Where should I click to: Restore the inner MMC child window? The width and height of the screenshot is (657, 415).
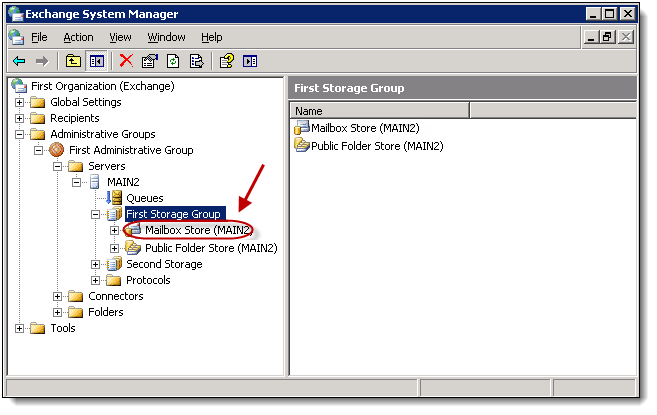point(607,37)
